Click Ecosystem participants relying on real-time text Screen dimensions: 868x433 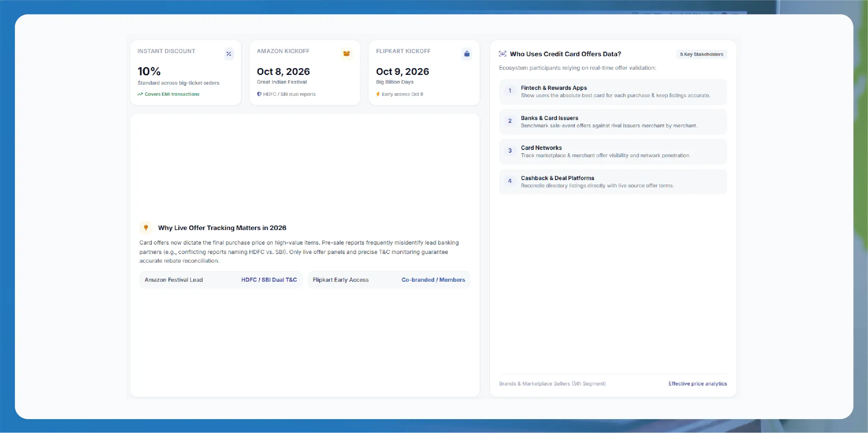(x=577, y=68)
